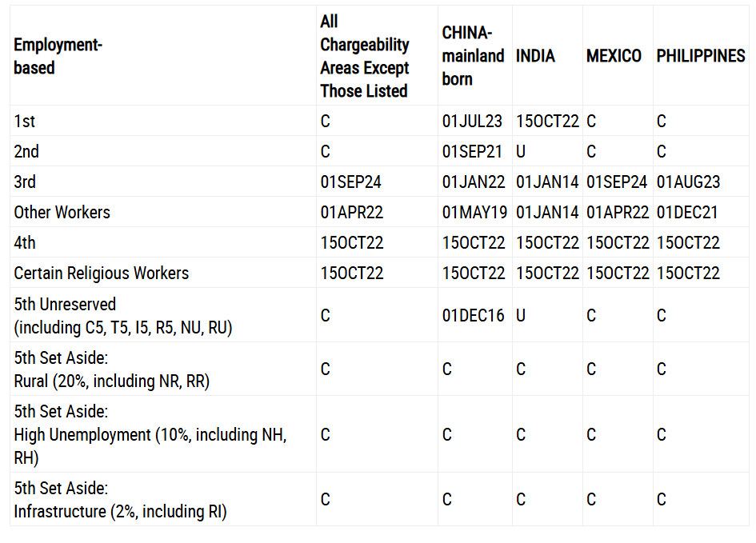Screen dimensions: 756x543
Task: Select the Infrastructure set aside row label
Action: tap(121, 499)
